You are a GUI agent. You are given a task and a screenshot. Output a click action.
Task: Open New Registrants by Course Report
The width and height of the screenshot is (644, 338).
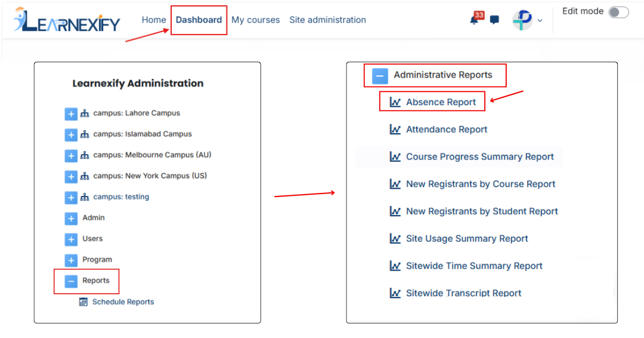pos(481,184)
